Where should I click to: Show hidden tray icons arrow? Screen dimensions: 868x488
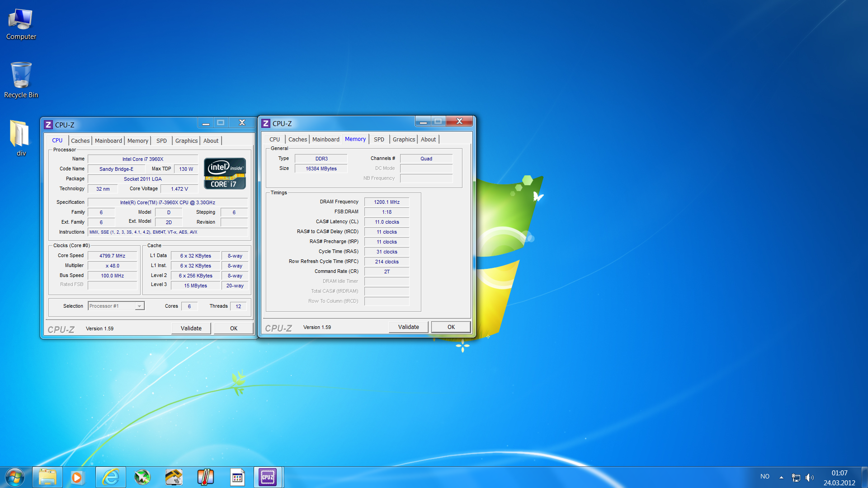coord(781,477)
